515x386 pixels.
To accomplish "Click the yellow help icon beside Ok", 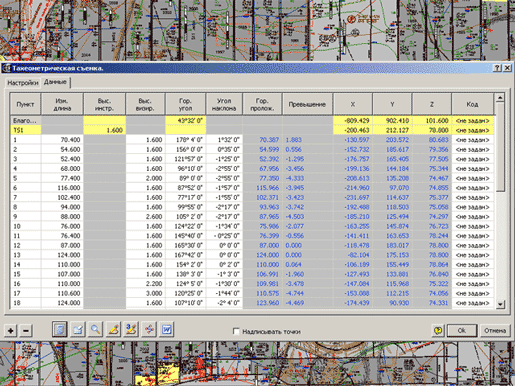I will tap(438, 331).
